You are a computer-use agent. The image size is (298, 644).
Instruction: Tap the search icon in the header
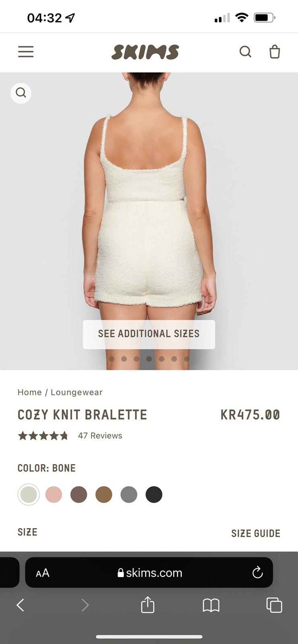pos(245,52)
